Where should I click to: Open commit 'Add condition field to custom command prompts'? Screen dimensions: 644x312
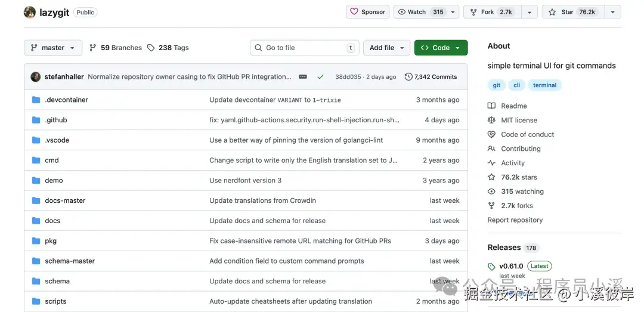(x=287, y=261)
